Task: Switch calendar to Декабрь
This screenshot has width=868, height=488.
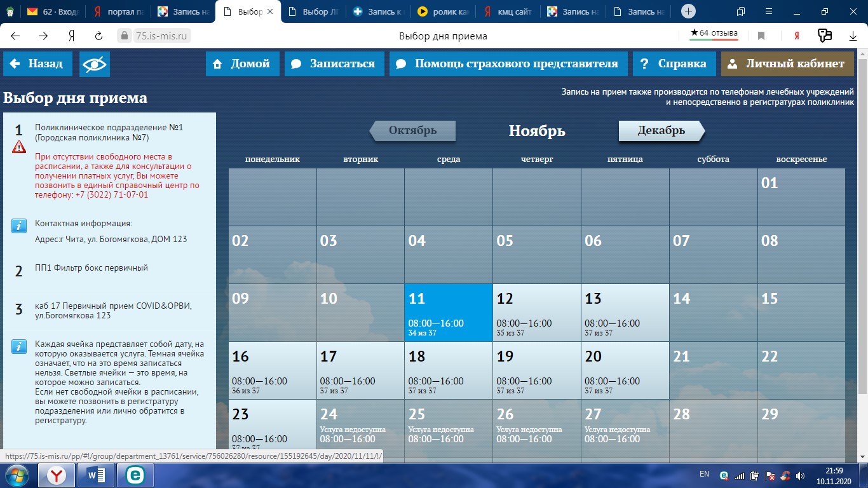Action: point(661,131)
